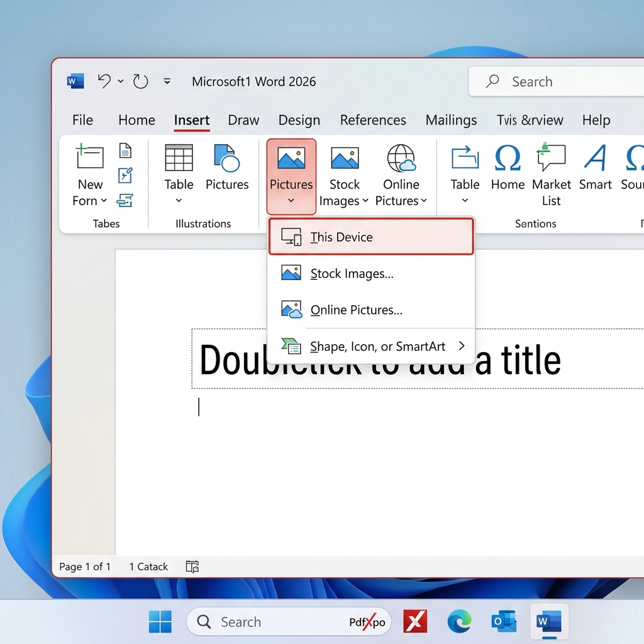The width and height of the screenshot is (644, 644).
Task: Select the Online Pictures globe icon
Action: tap(401, 157)
